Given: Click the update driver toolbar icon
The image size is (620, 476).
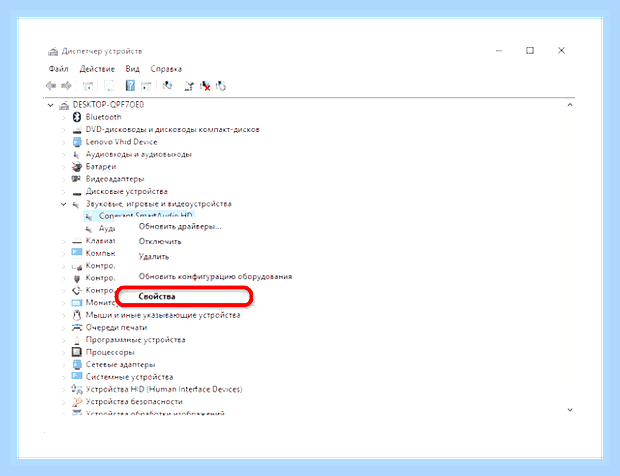Looking at the screenshot, I should coord(189,86).
